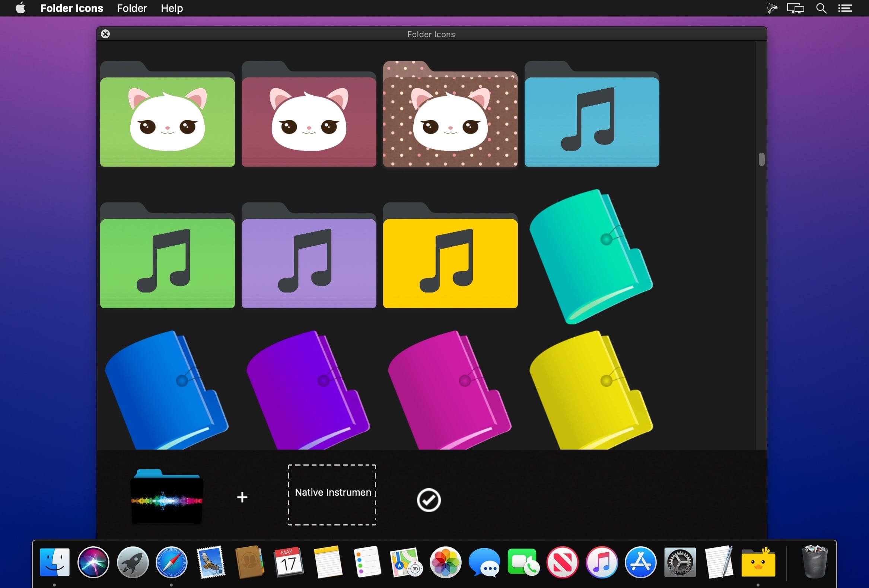This screenshot has width=869, height=588.
Task: Select the green cat face folder icon
Action: click(x=168, y=114)
